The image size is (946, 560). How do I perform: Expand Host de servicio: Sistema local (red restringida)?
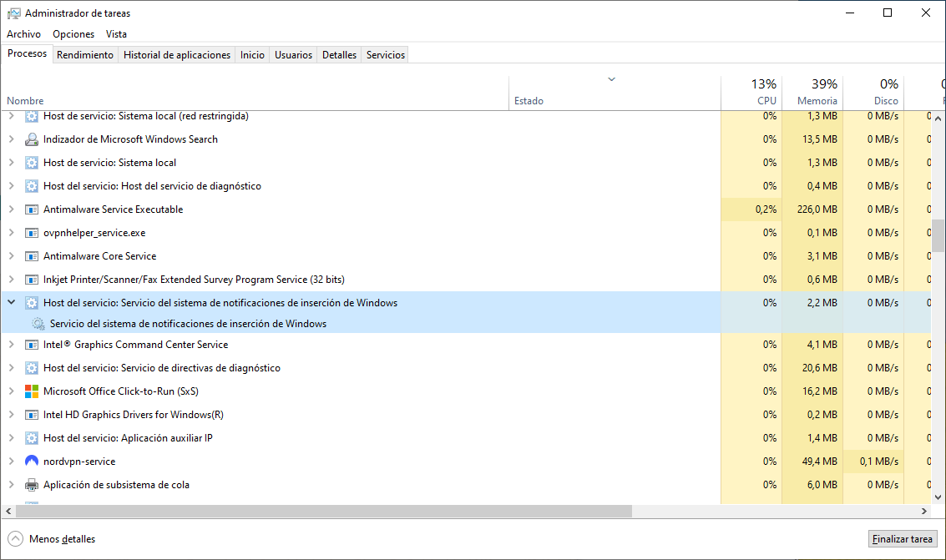pyautogui.click(x=11, y=116)
